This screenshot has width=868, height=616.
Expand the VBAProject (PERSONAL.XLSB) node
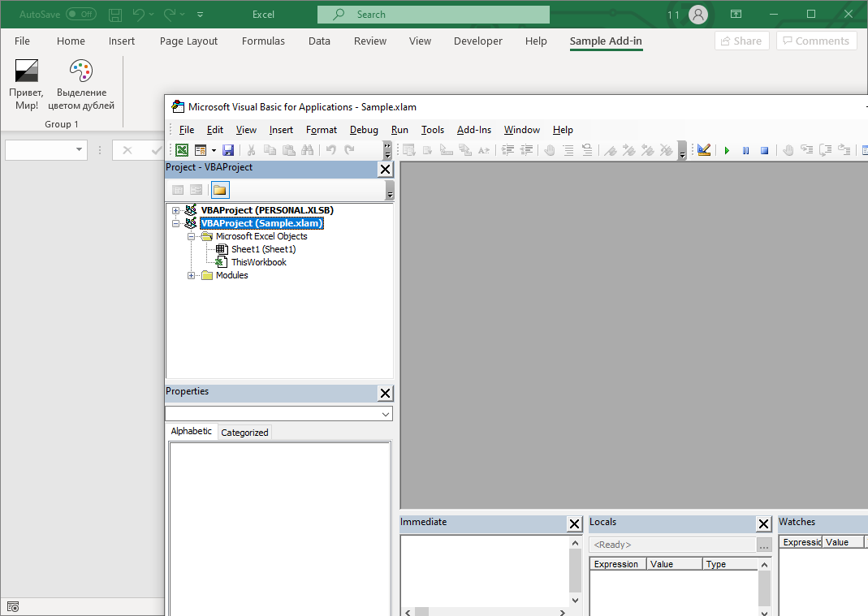click(175, 210)
